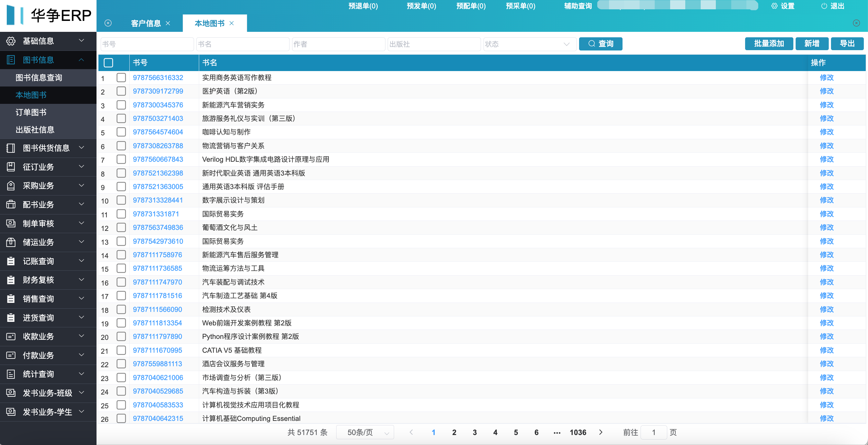Click the 统计查询 sidebar icon

11,374
